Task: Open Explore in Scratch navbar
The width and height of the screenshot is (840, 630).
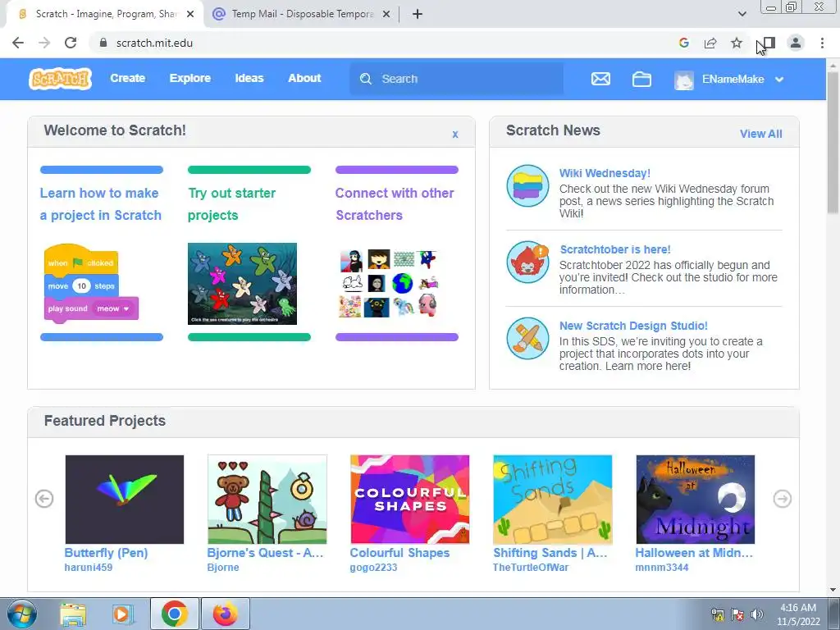Action: click(x=190, y=78)
